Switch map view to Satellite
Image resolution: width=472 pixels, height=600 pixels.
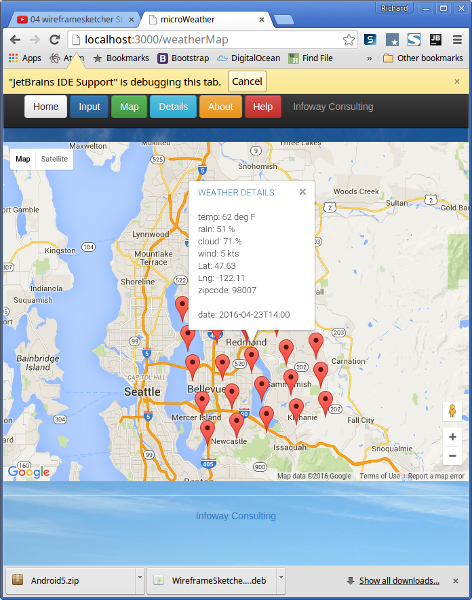54,159
